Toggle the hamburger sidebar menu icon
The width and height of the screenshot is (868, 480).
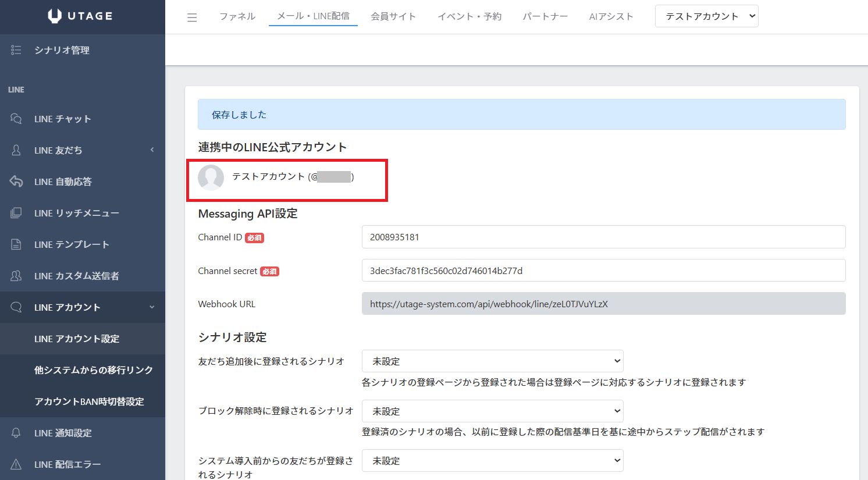pyautogui.click(x=192, y=17)
